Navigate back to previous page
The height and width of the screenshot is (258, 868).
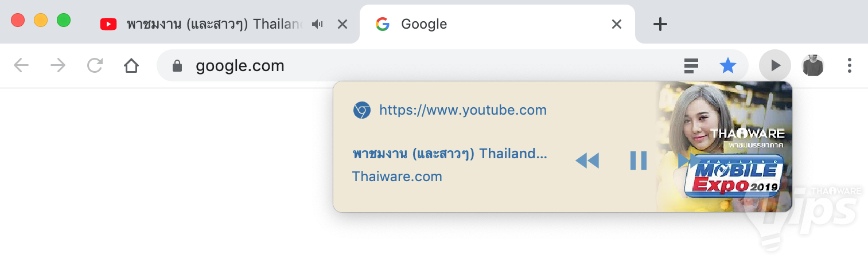coord(21,66)
